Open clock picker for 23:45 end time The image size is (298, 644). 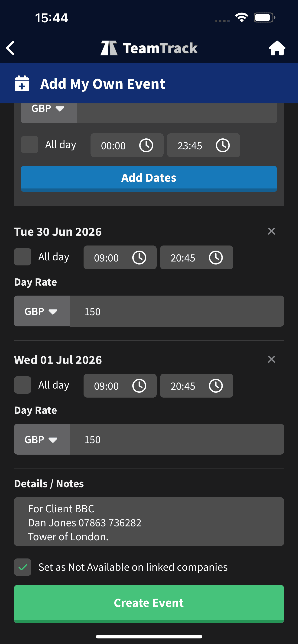[223, 146]
